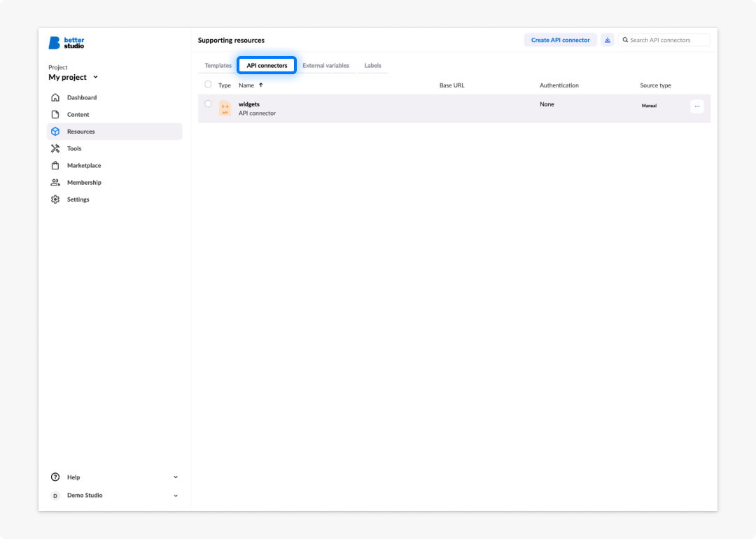Check the widgets row checkbox

[208, 104]
